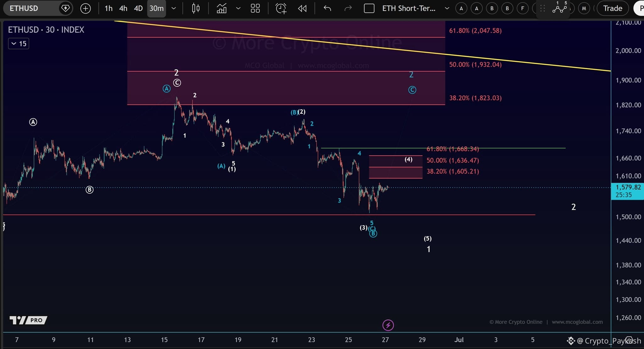
Task: Select the white circled B wave label
Action: [x=90, y=190]
